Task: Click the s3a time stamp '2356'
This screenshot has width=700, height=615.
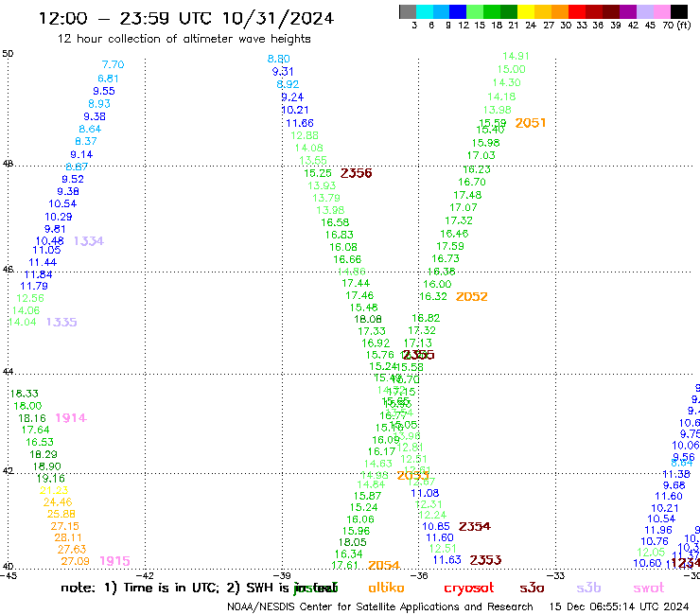Action: tap(357, 173)
